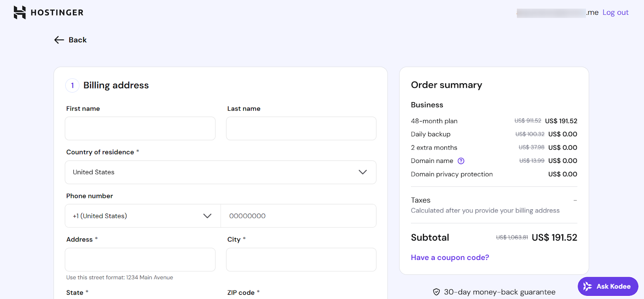644x299 pixels.
Task: Open the United States country dropdown
Action: click(221, 172)
